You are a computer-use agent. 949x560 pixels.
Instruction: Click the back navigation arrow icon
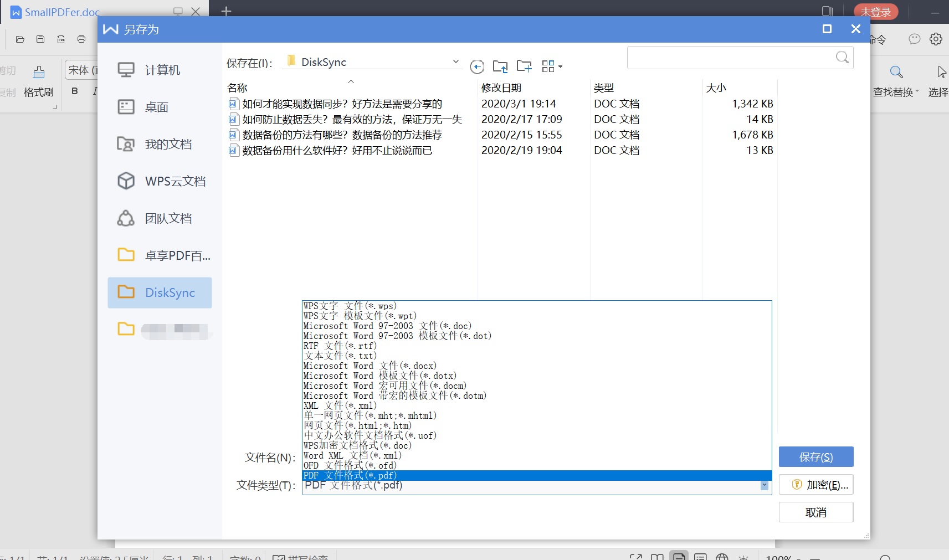477,67
